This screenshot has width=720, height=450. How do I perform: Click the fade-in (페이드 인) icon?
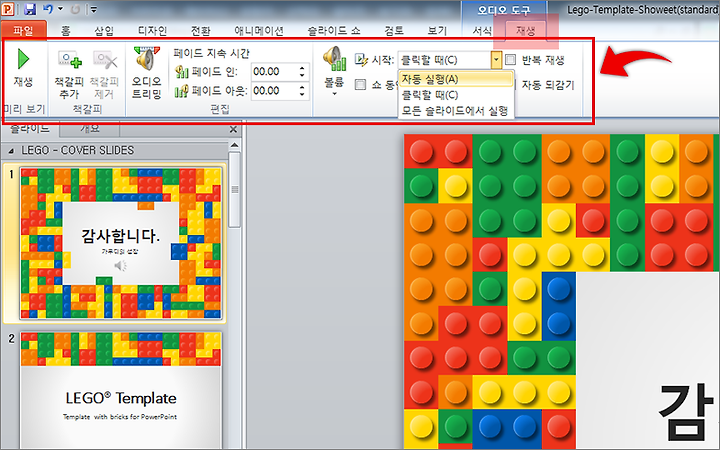click(182, 72)
